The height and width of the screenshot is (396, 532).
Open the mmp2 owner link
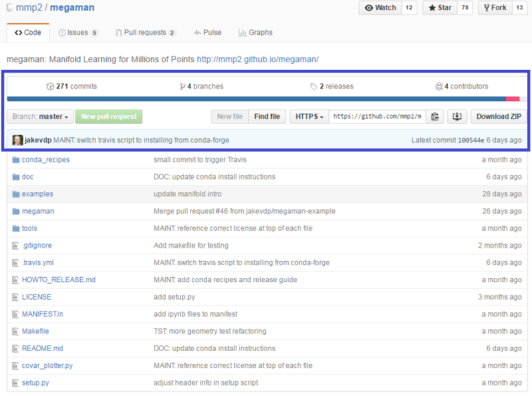pos(29,7)
